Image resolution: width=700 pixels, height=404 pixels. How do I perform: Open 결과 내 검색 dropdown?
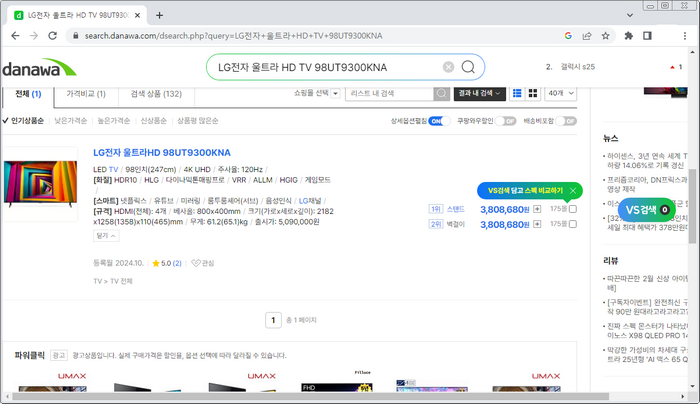[479, 93]
